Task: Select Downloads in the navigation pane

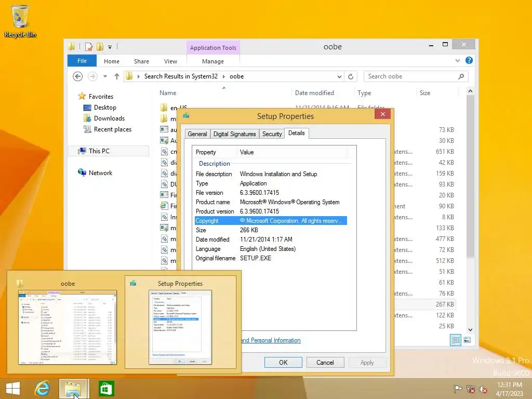Action: (109, 118)
